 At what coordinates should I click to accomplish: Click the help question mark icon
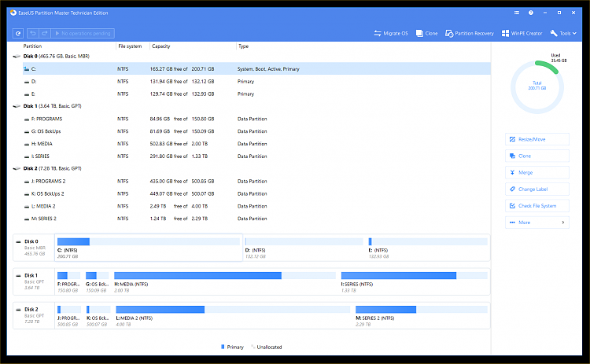[530, 13]
